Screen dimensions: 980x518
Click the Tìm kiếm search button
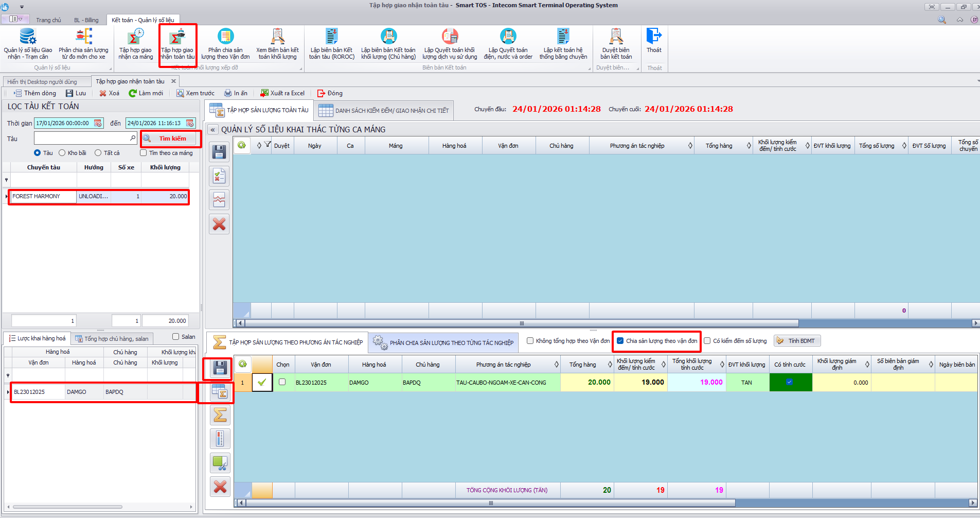click(171, 139)
